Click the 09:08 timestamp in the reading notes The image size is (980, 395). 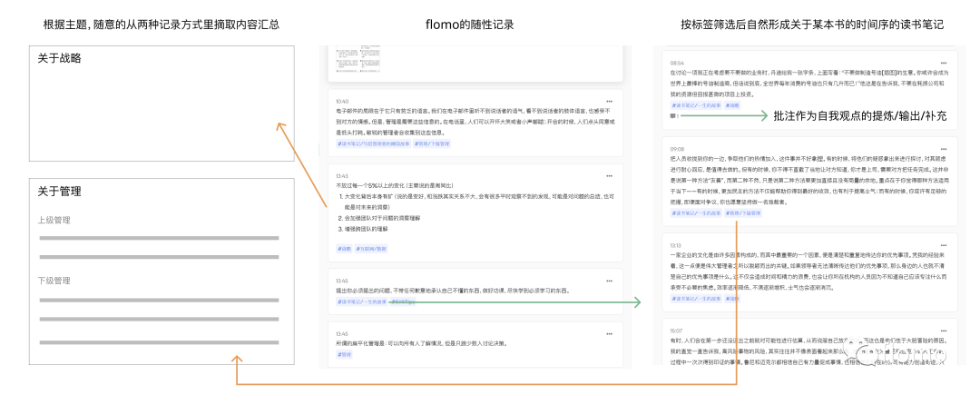coord(677,150)
